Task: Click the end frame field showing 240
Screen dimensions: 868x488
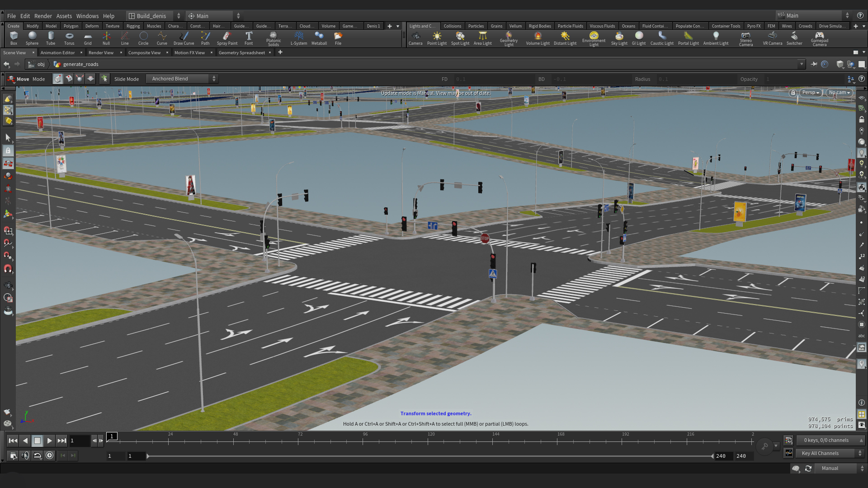Action: click(741, 456)
